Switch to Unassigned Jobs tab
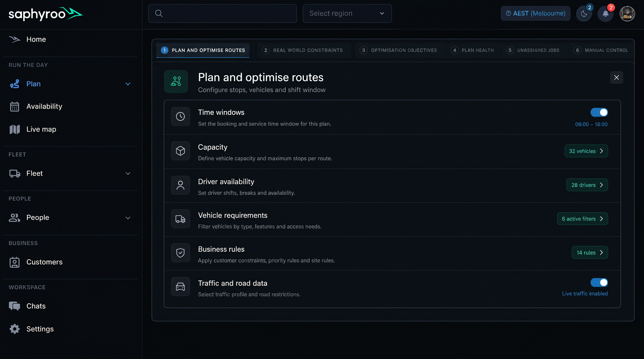This screenshot has height=359, width=644. point(534,50)
